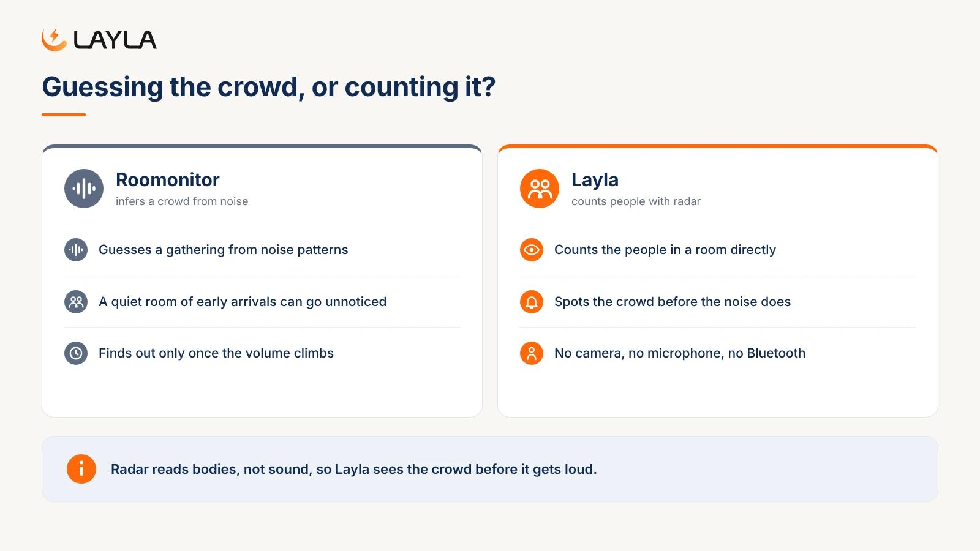Click the eye icon beside Counts the people
Viewport: 980px width, 551px height.
[x=532, y=250]
